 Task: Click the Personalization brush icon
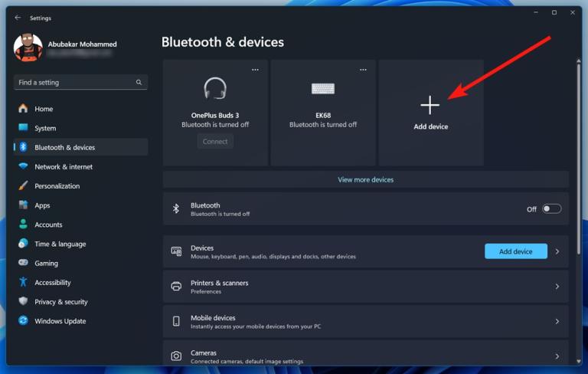[x=23, y=185]
